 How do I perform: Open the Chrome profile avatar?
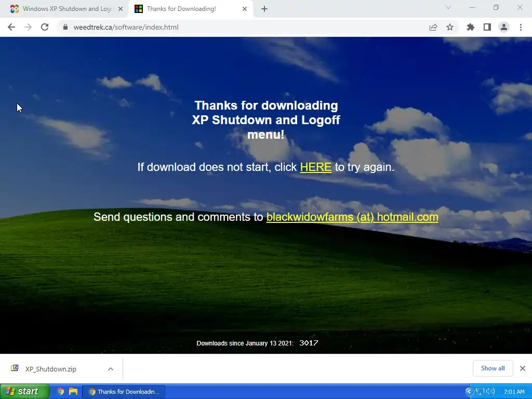click(x=504, y=27)
